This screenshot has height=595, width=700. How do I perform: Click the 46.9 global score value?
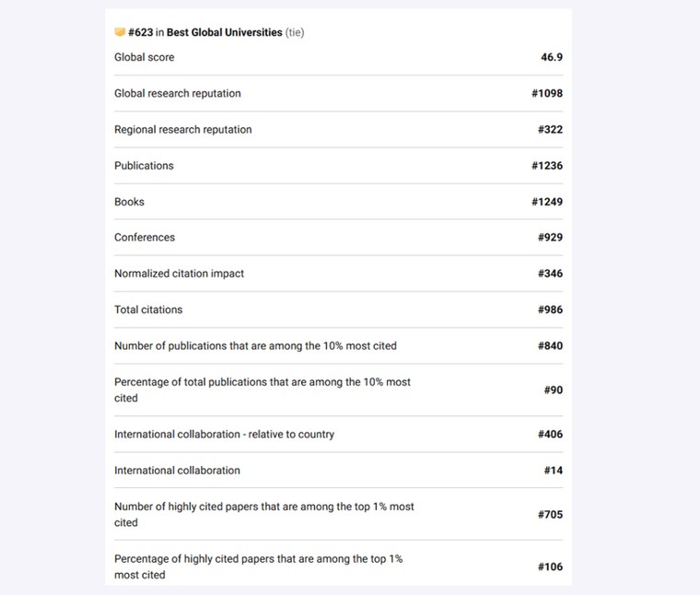coord(552,57)
